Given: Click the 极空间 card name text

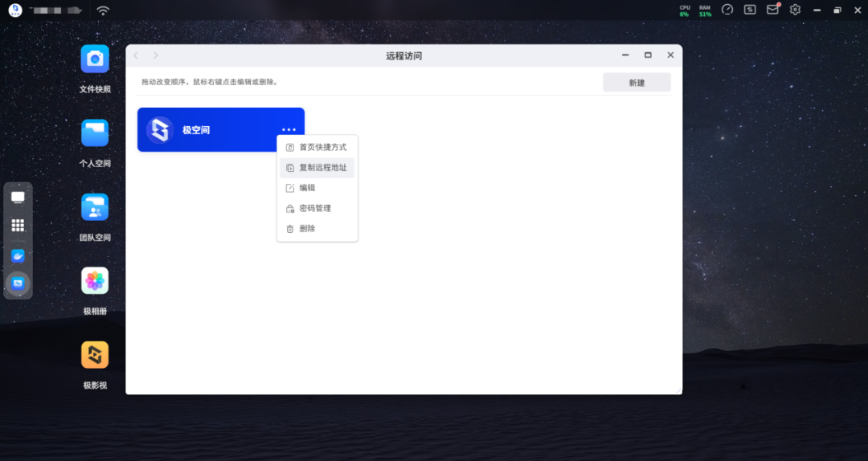Looking at the screenshot, I should (x=196, y=130).
